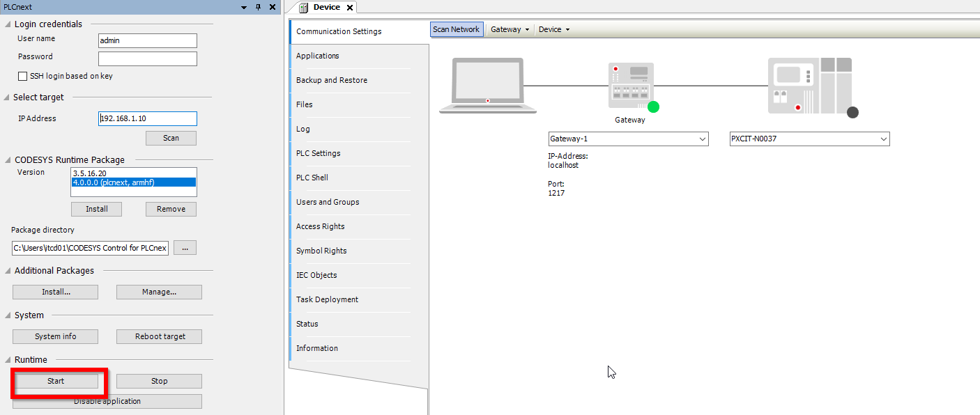Click the green gateway status indicator
This screenshot has height=415, width=980.
click(653, 107)
